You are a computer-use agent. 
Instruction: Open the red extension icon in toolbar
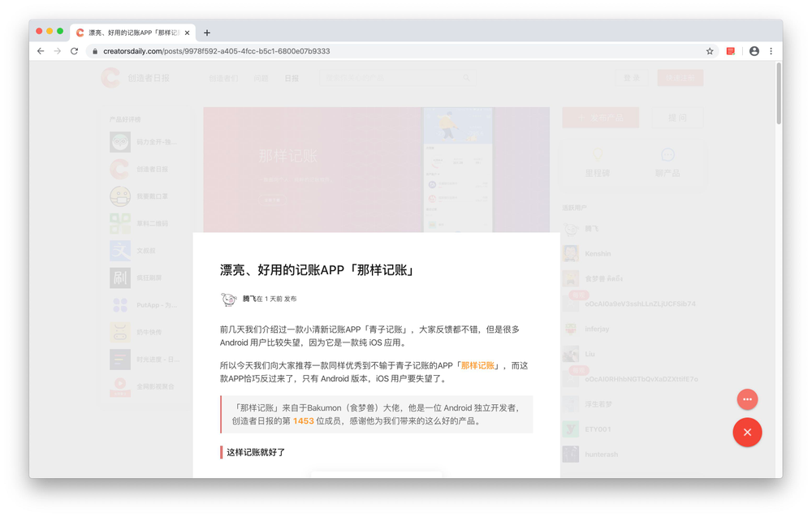pos(731,51)
